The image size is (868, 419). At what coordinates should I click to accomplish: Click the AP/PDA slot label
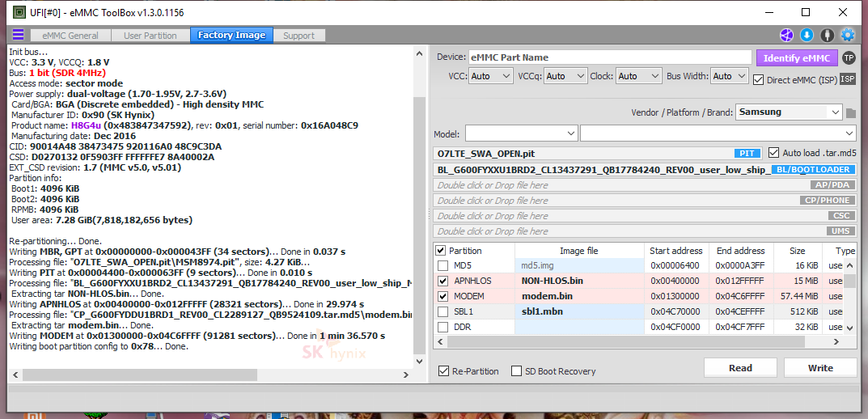pyautogui.click(x=832, y=185)
